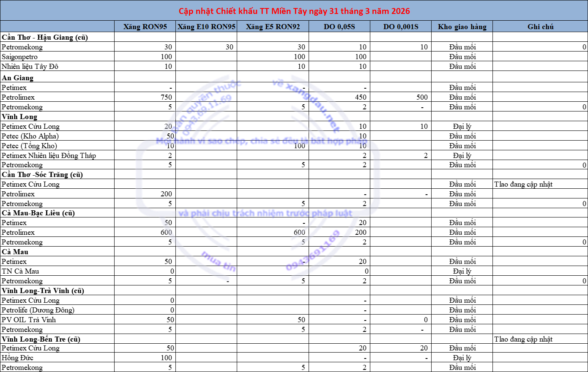Click the "Petec (Tổng Kho)" cell

pos(29,146)
